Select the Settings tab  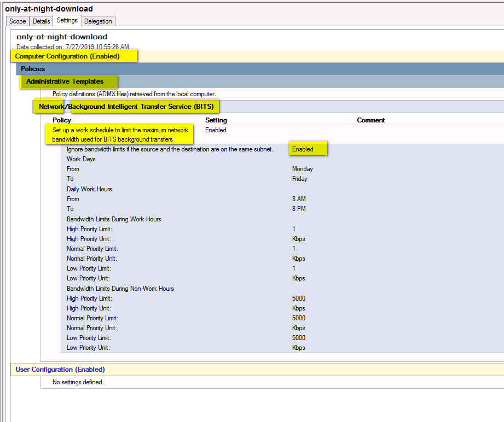(x=67, y=20)
